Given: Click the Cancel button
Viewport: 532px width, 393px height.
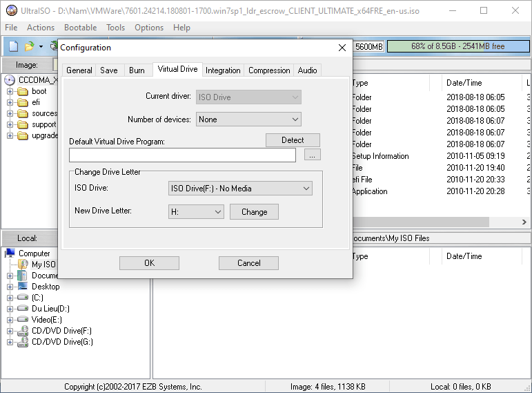Looking at the screenshot, I should (x=248, y=263).
